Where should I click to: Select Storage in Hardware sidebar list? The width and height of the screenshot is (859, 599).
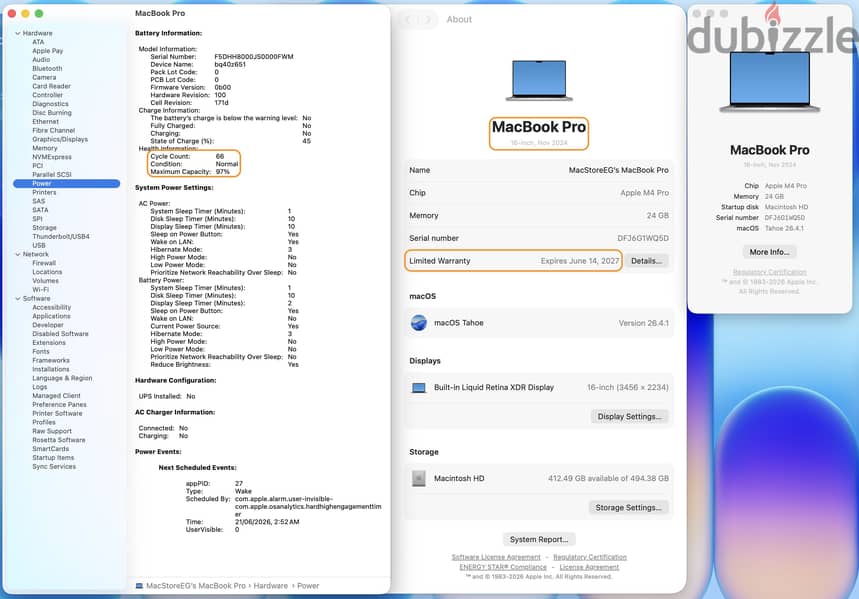[44, 227]
